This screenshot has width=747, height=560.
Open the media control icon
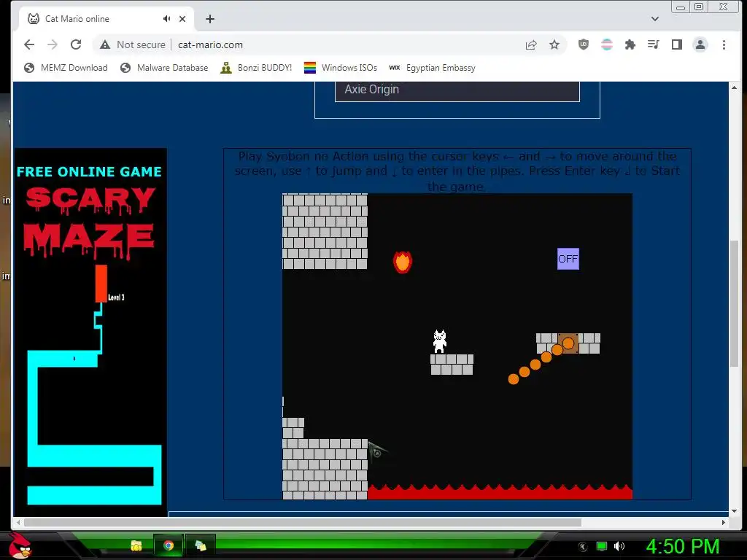pyautogui.click(x=653, y=44)
